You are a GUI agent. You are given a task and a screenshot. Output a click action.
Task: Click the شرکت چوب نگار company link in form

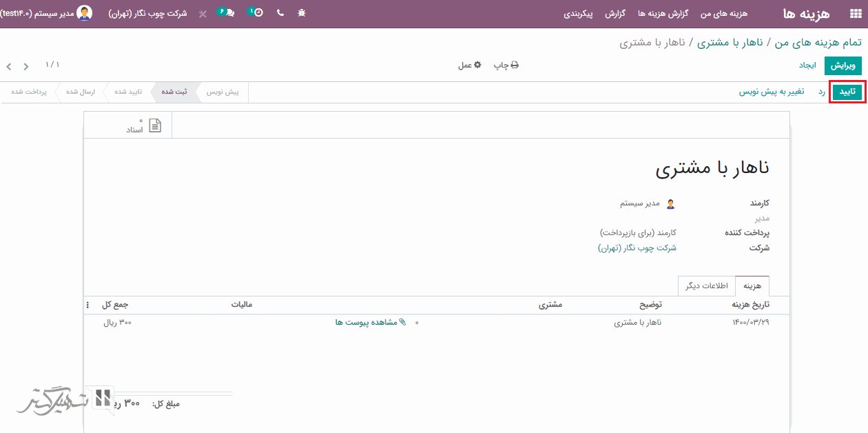637,248
